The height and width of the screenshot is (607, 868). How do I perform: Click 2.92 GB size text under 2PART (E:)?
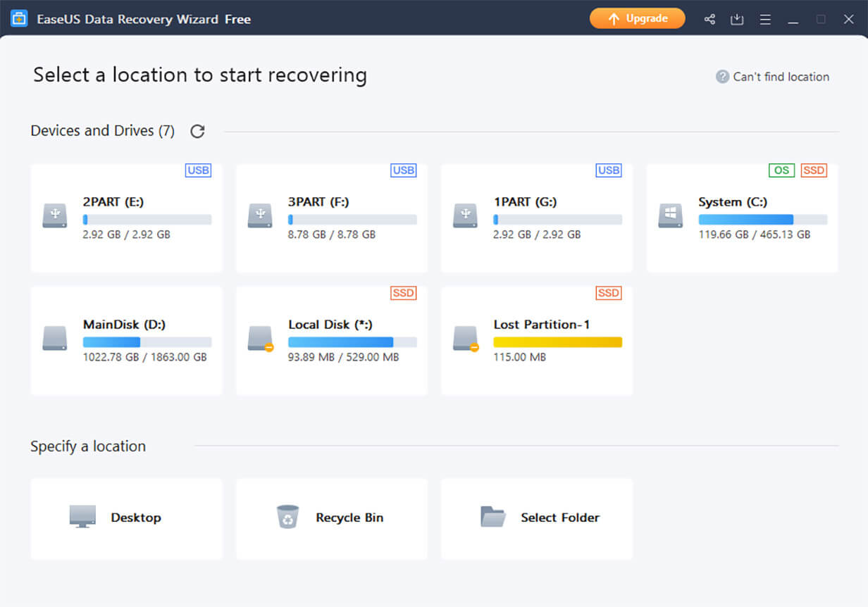point(126,234)
